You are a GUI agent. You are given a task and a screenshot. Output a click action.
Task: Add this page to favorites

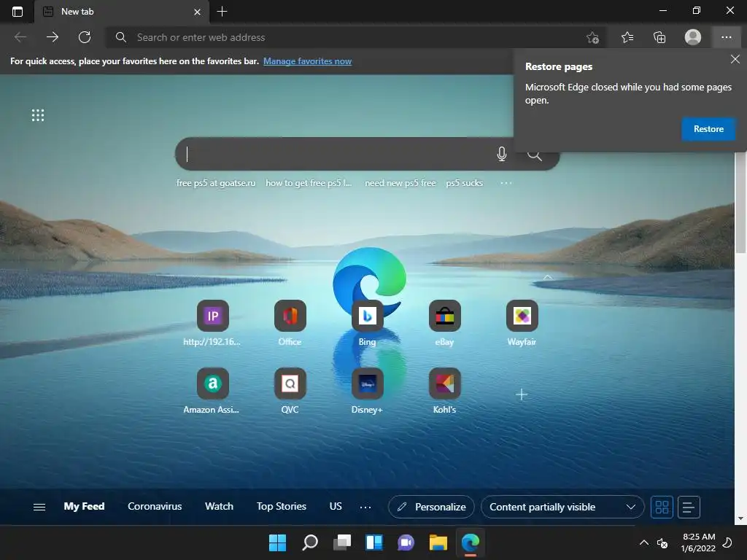point(592,37)
